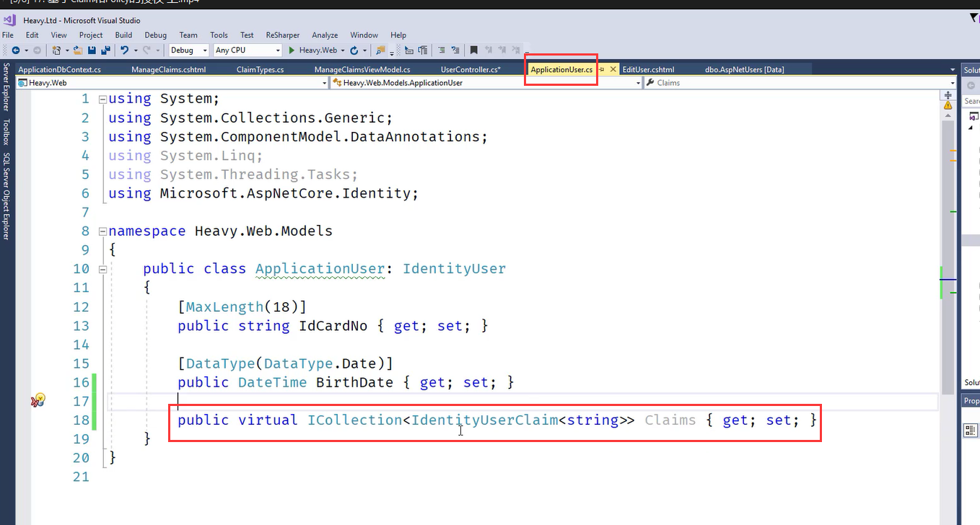
Task: Switch to the ManageClaimsViewModel.cs tab
Action: coord(362,69)
